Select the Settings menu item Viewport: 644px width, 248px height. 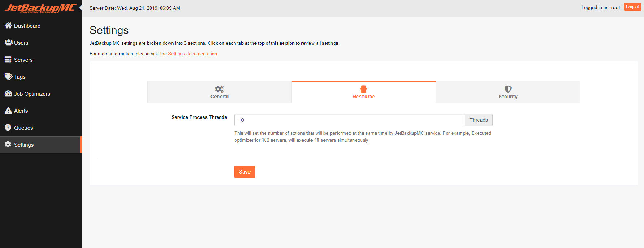[41, 145]
